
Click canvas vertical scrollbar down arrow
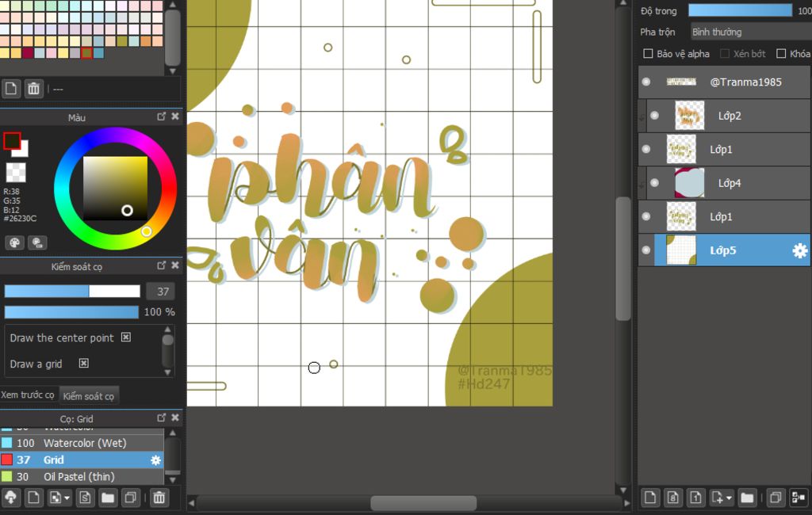(x=623, y=490)
